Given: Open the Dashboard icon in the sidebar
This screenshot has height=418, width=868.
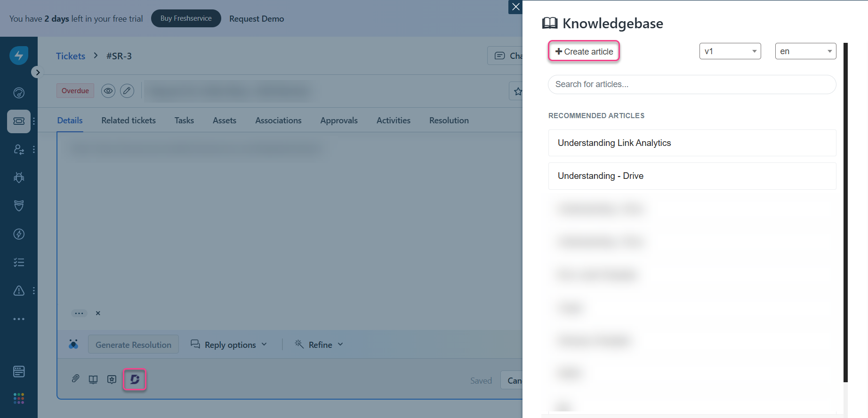Looking at the screenshot, I should pyautogui.click(x=19, y=93).
